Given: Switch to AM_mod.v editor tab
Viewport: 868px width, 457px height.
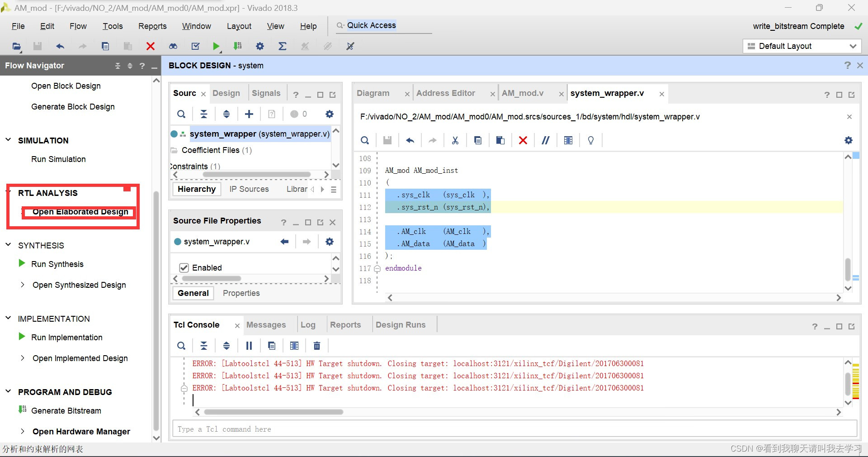Looking at the screenshot, I should coord(523,93).
